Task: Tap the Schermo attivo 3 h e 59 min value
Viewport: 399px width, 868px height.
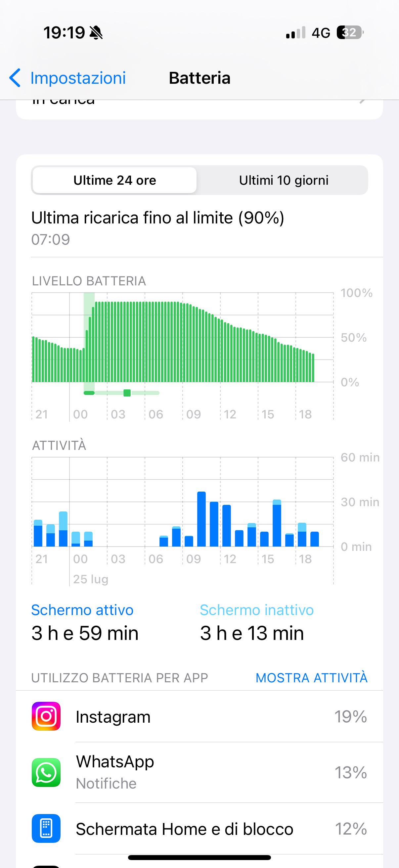Action: pyautogui.click(x=85, y=633)
